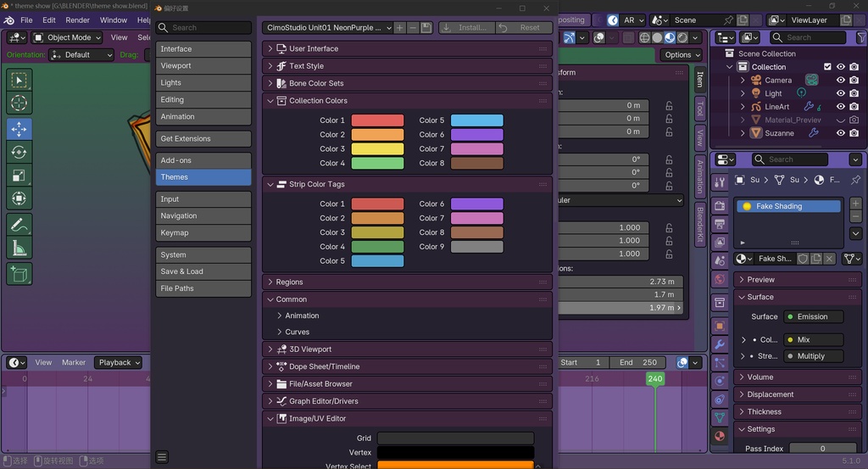Open the Modifiers wrench properties tab
The image size is (868, 469).
pos(720,344)
